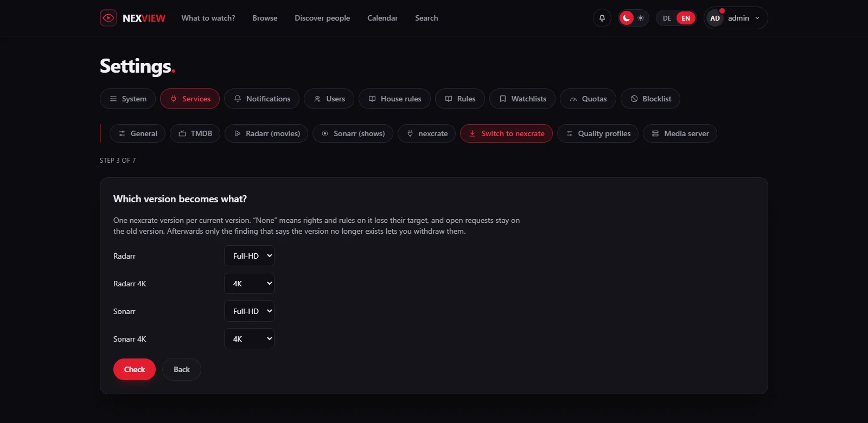Open the Quality profiles sub-tab
Viewport: 868px width, 423px height.
click(x=598, y=133)
